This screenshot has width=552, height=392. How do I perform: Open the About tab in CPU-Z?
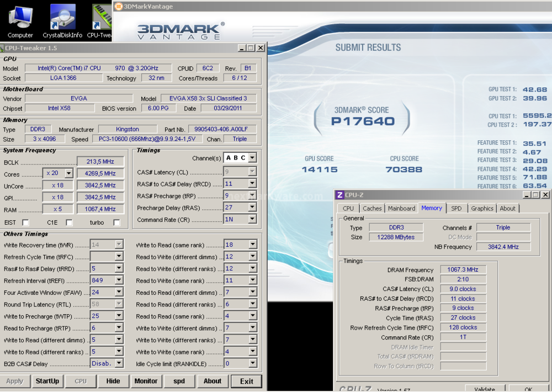(x=508, y=209)
